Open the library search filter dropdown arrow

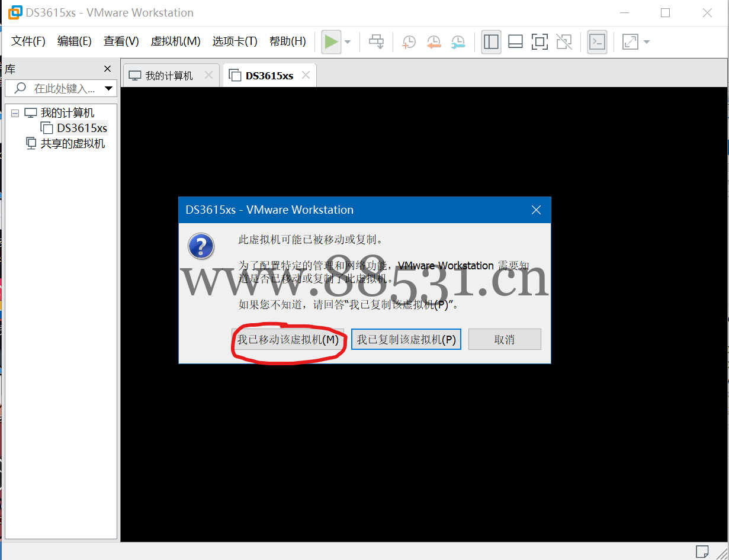tap(108, 89)
